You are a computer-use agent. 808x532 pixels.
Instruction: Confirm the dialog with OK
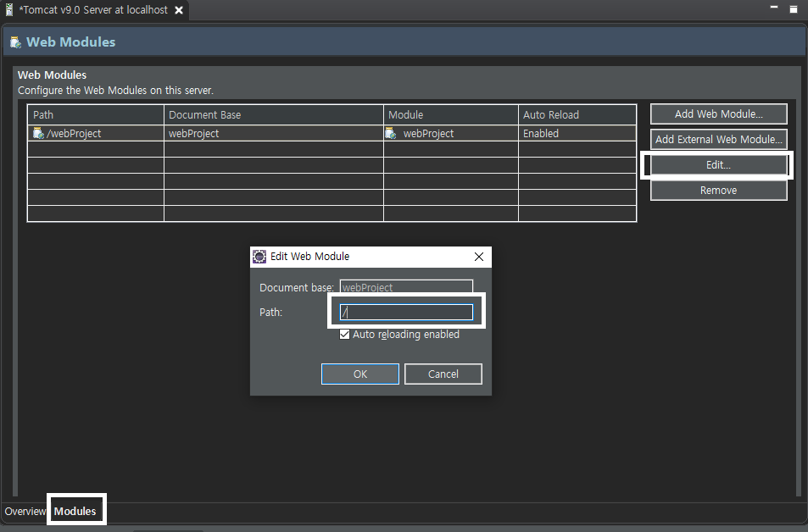pos(360,374)
